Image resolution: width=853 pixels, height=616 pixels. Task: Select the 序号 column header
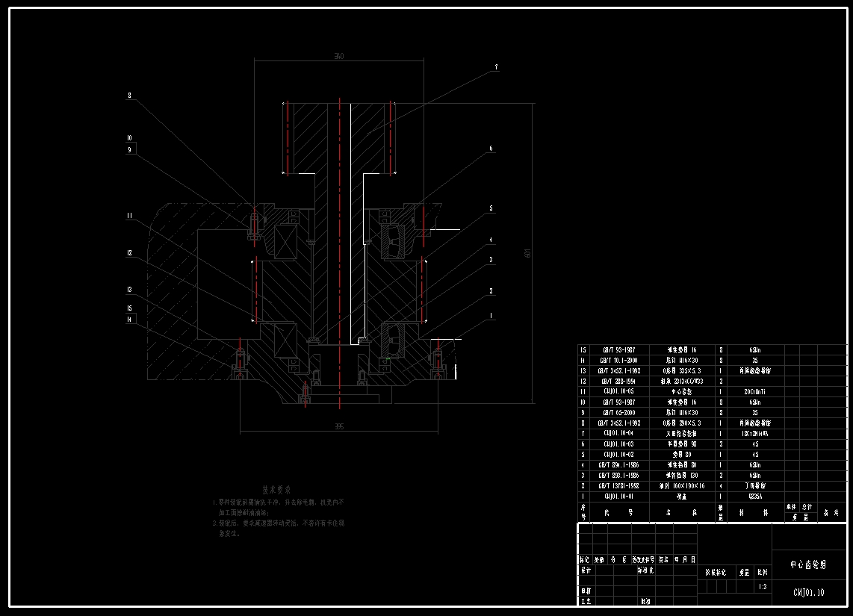pyautogui.click(x=583, y=513)
